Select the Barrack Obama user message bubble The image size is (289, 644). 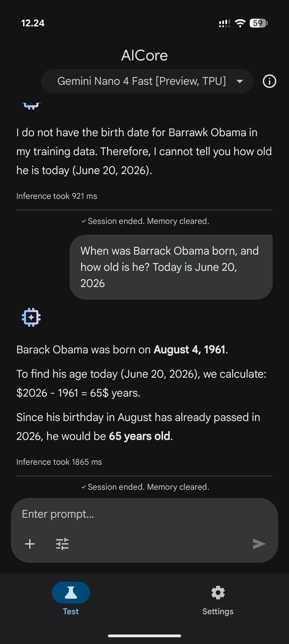click(171, 267)
